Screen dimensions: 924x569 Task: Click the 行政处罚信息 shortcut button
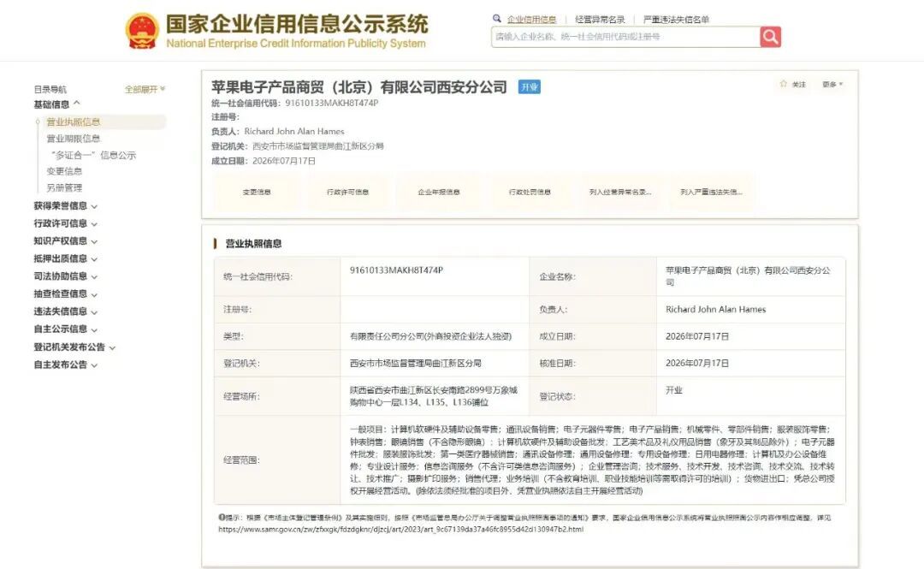point(530,193)
